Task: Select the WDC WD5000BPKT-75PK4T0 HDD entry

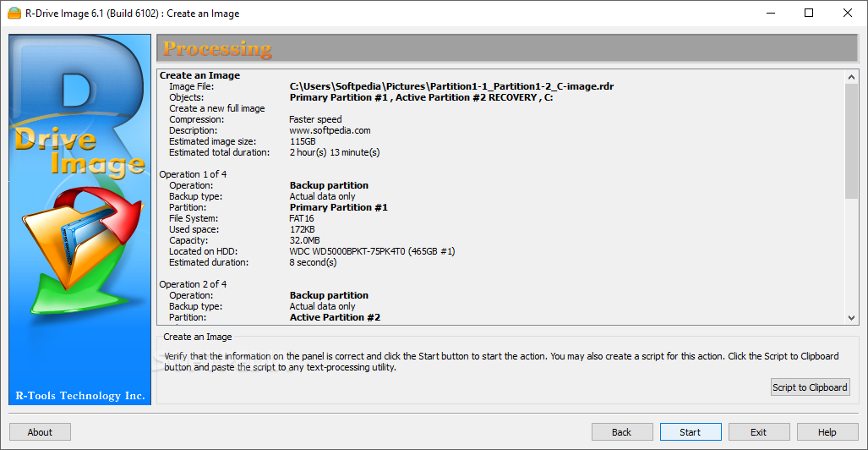Action: pos(372,251)
